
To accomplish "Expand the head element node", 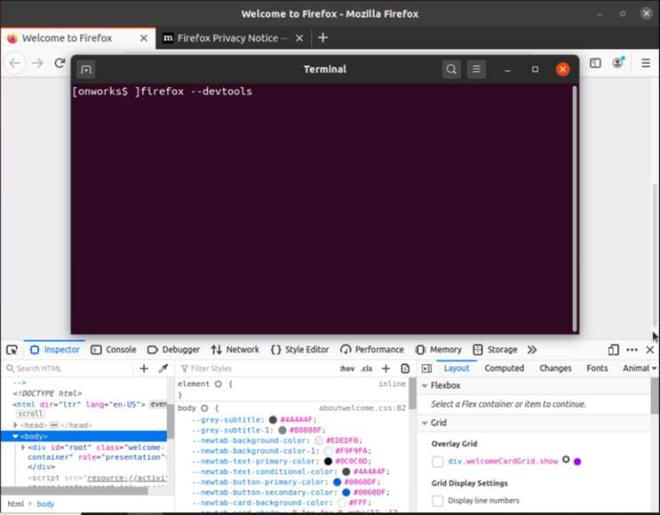I will point(16,425).
